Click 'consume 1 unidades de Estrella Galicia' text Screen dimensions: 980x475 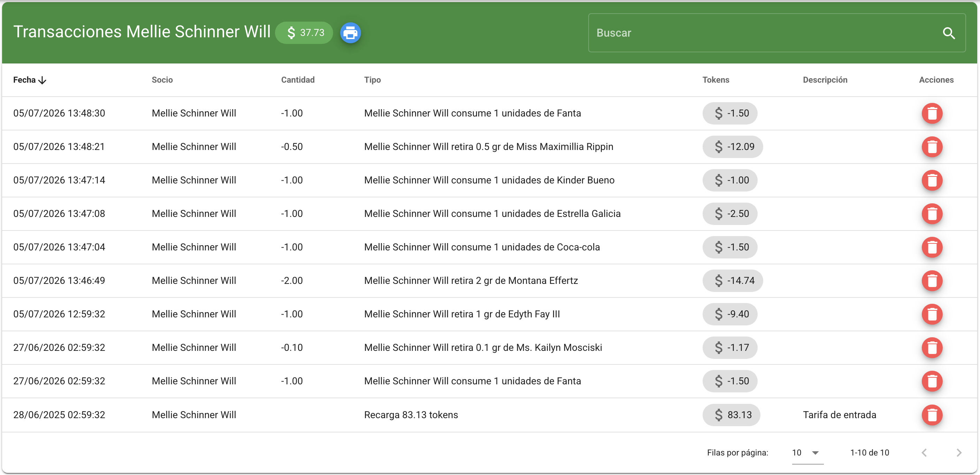click(536, 214)
